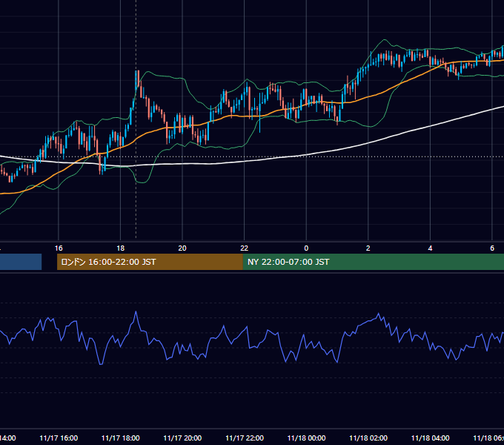Screen dimensions: 504x445
Task: Click the tall spike candle after 18:00
Action: tap(136, 79)
